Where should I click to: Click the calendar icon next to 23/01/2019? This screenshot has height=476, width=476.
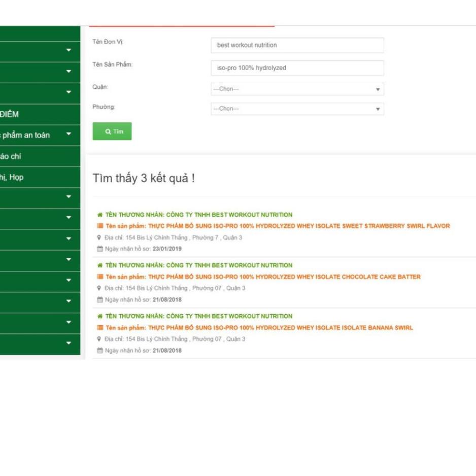tap(100, 249)
